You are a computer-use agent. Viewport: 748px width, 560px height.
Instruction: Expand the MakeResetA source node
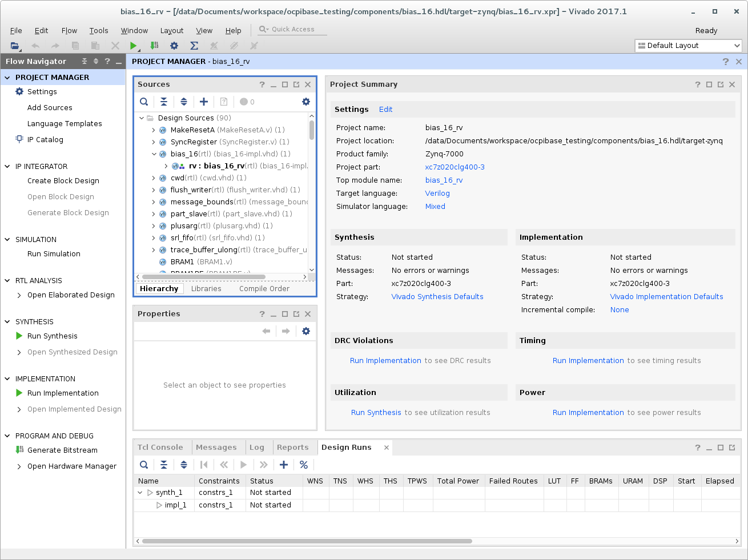pos(154,130)
